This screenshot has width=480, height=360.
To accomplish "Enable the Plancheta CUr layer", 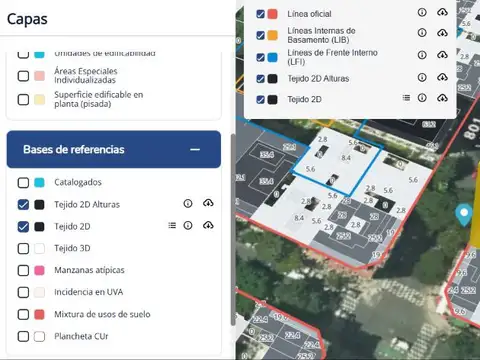I will point(23,336).
